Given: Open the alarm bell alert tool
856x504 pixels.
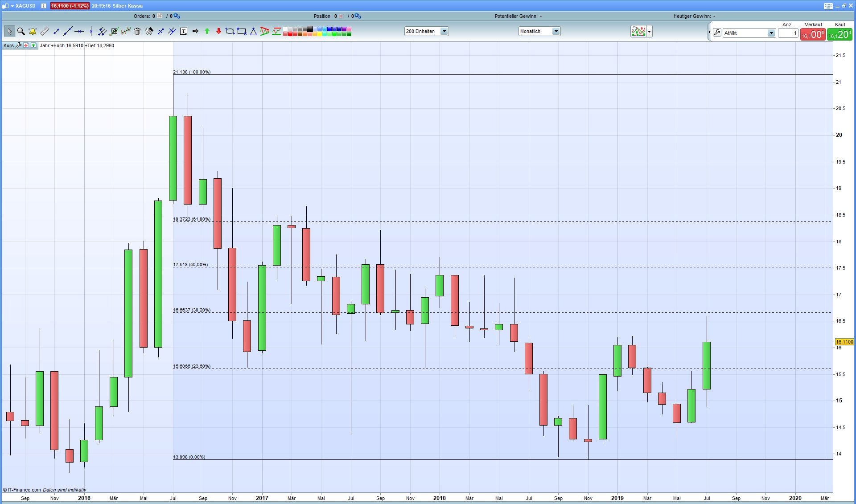Looking at the screenshot, I should [x=33, y=31].
